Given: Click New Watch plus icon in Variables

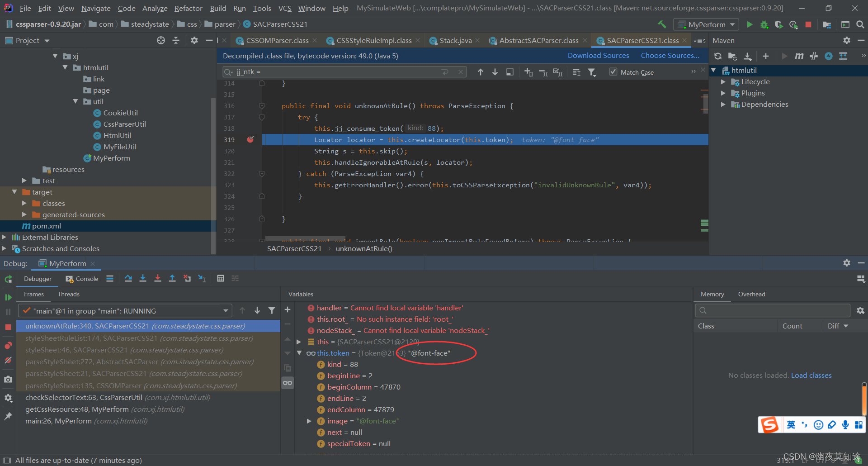Looking at the screenshot, I should point(288,309).
